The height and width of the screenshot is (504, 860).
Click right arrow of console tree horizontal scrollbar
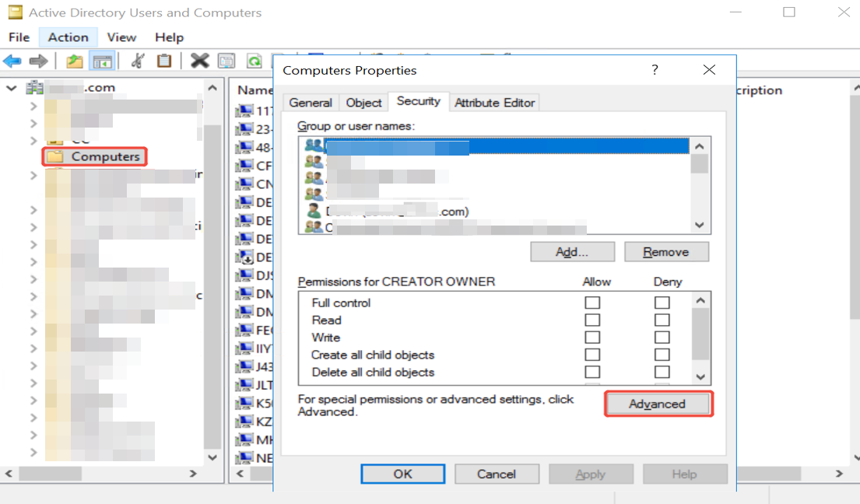193,474
